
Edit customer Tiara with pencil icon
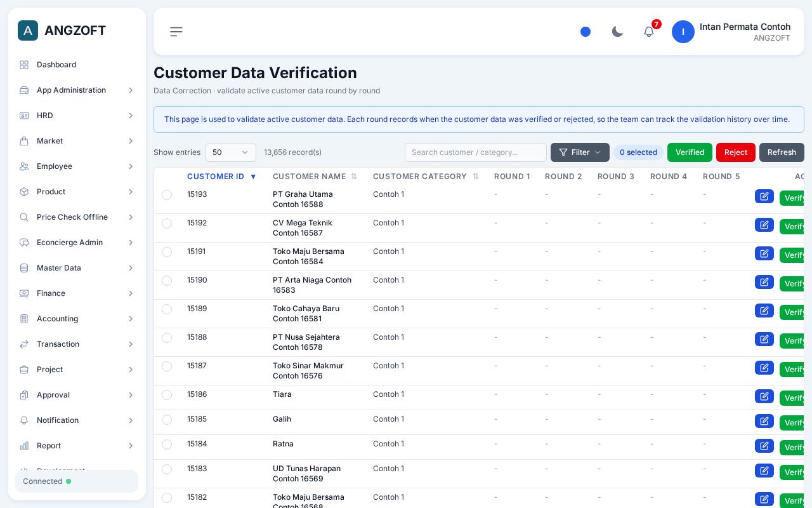(x=764, y=396)
